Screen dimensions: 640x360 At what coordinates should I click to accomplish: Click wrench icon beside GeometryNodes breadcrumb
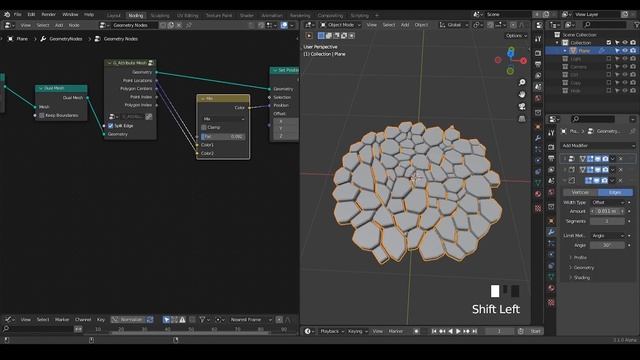pyautogui.click(x=43, y=39)
